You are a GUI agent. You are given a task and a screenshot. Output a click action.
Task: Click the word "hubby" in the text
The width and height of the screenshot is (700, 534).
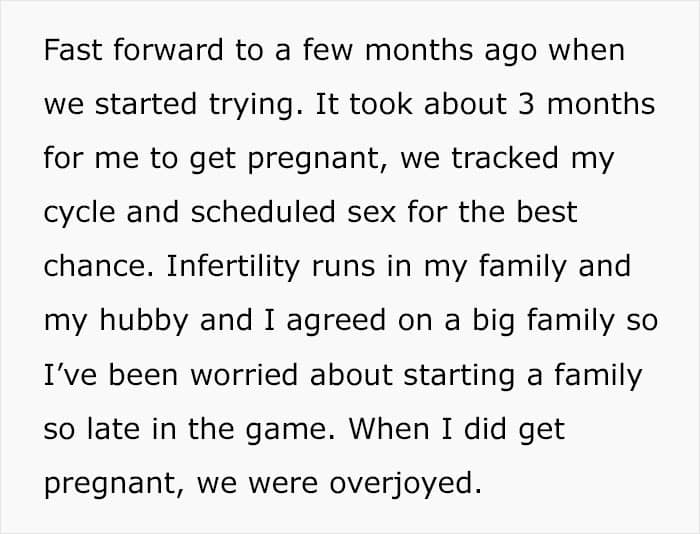click(144, 321)
